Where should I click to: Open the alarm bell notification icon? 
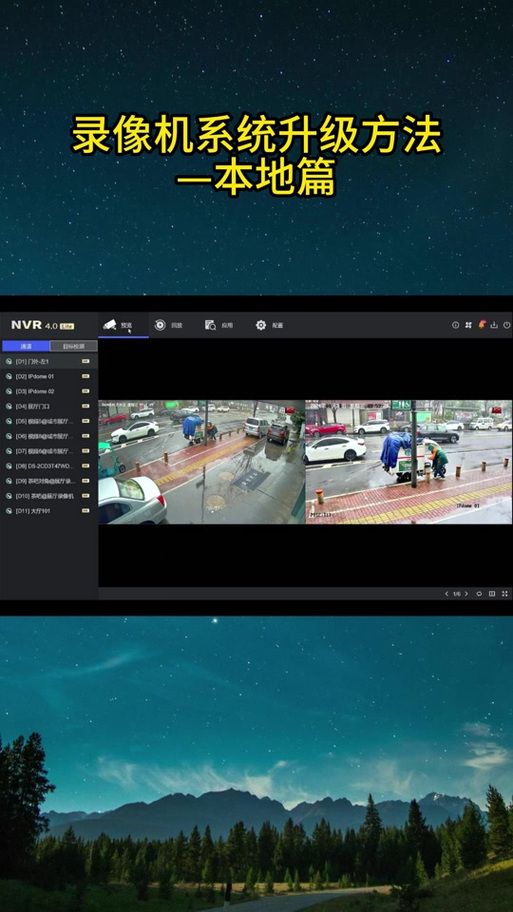(482, 325)
